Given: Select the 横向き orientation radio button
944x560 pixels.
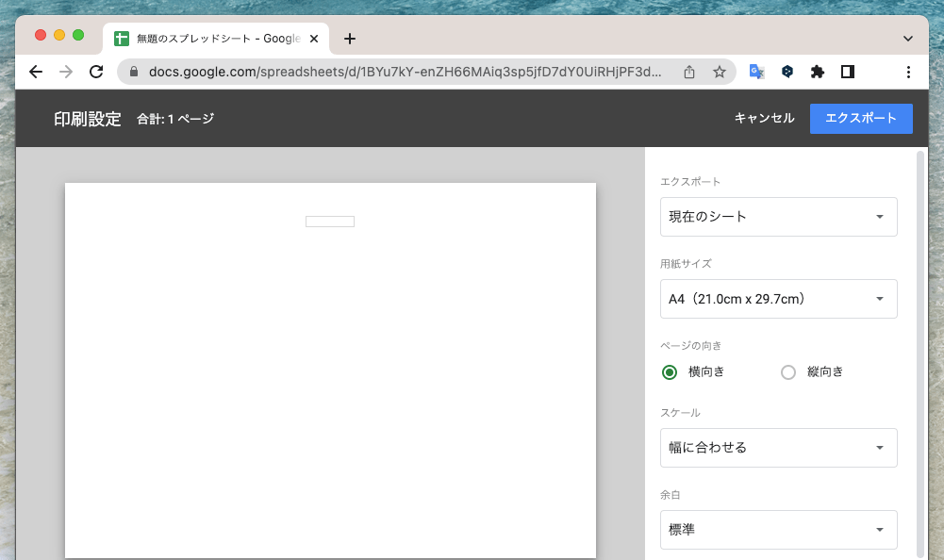Looking at the screenshot, I should [670, 372].
